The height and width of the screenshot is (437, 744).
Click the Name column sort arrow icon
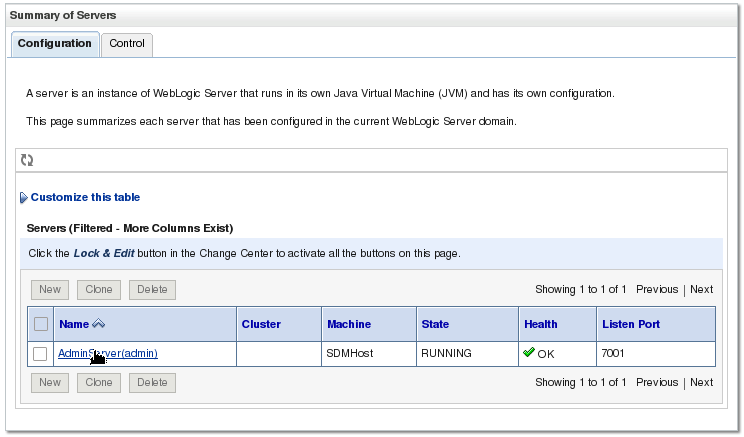pyautogui.click(x=99, y=324)
